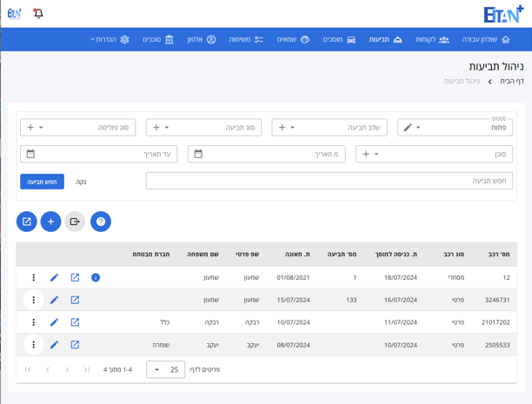Click vehicle type 'מסחרי' cell

pyautogui.click(x=456, y=277)
